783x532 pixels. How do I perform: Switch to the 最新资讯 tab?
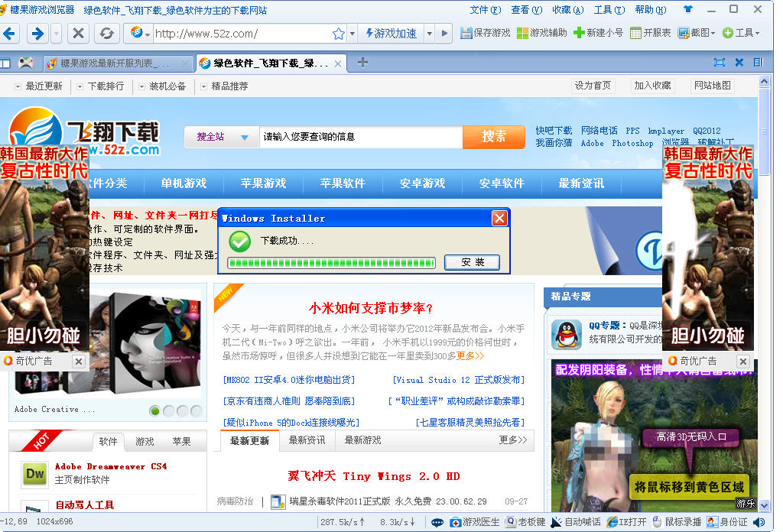(307, 440)
